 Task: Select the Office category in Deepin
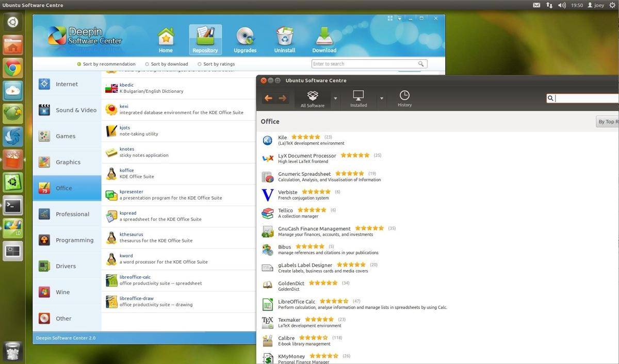pos(67,188)
